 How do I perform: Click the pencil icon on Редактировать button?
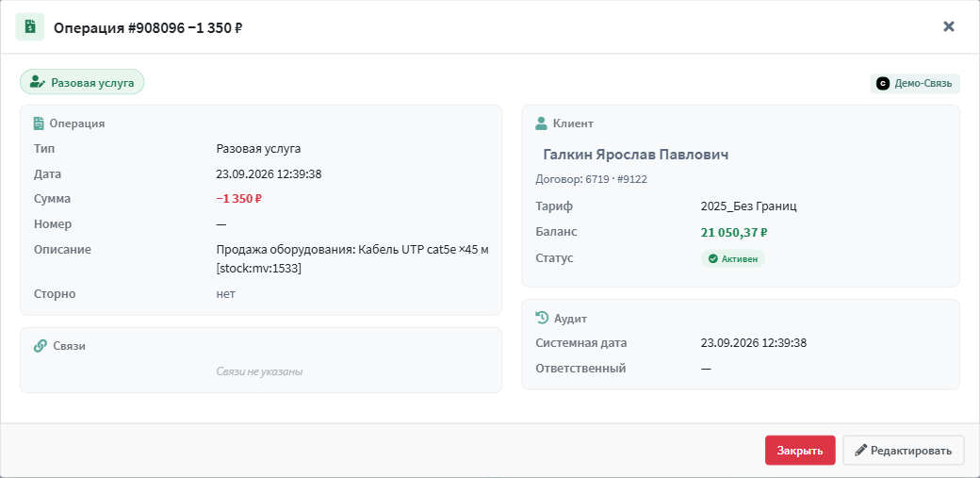tap(860, 450)
